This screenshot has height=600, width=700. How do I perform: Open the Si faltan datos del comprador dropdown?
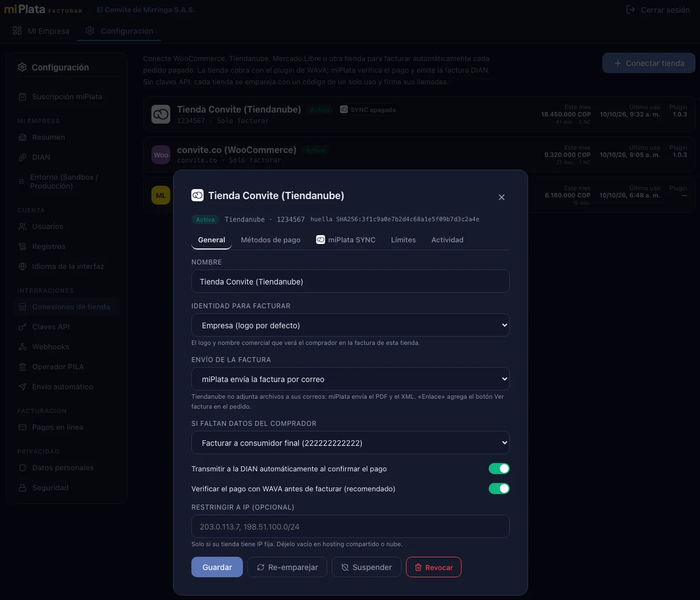[351, 443]
